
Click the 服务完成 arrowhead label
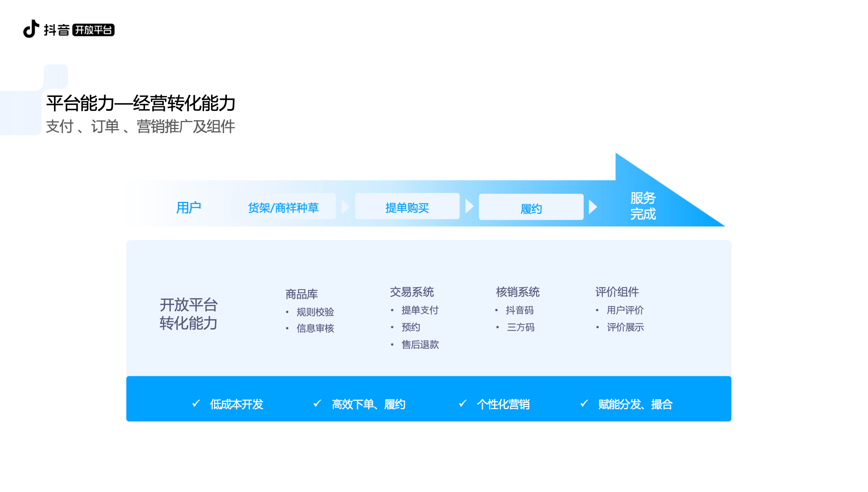point(643,206)
